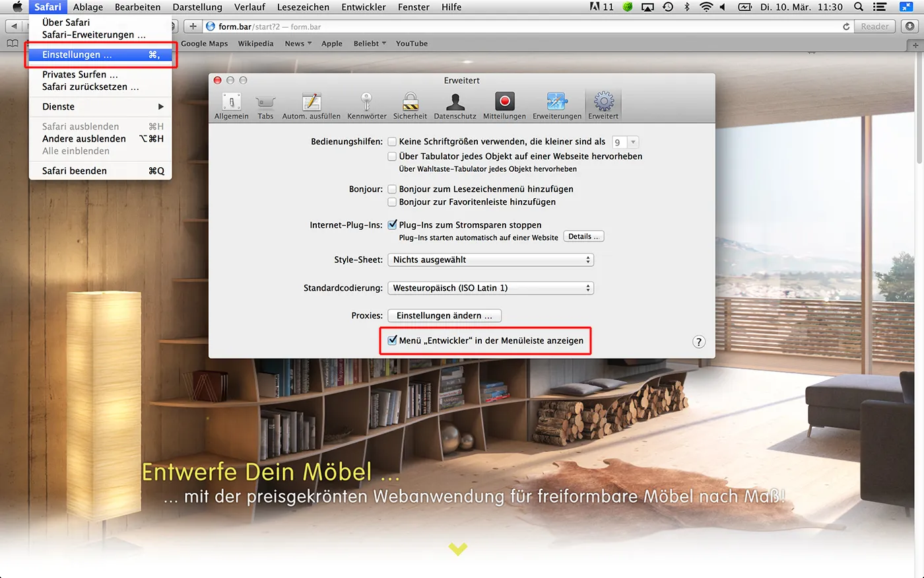Click the yellow down chevron on webpage
The image size is (924, 578).
(x=457, y=548)
